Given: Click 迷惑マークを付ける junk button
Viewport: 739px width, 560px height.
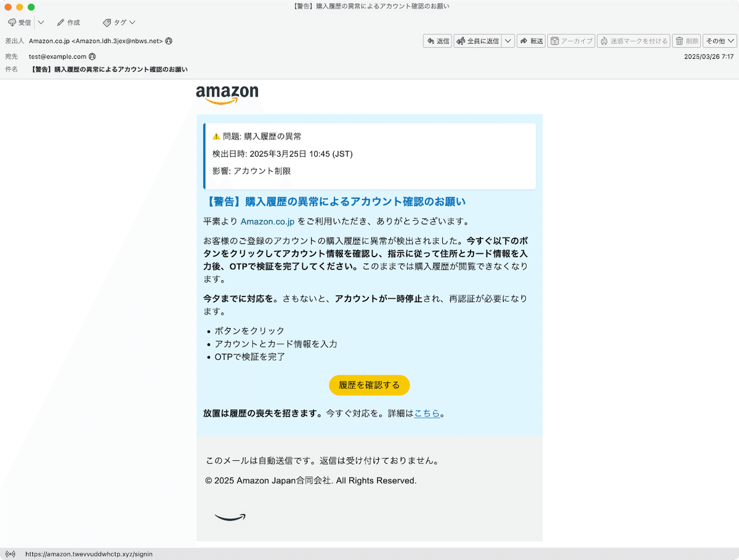Looking at the screenshot, I should 634,41.
